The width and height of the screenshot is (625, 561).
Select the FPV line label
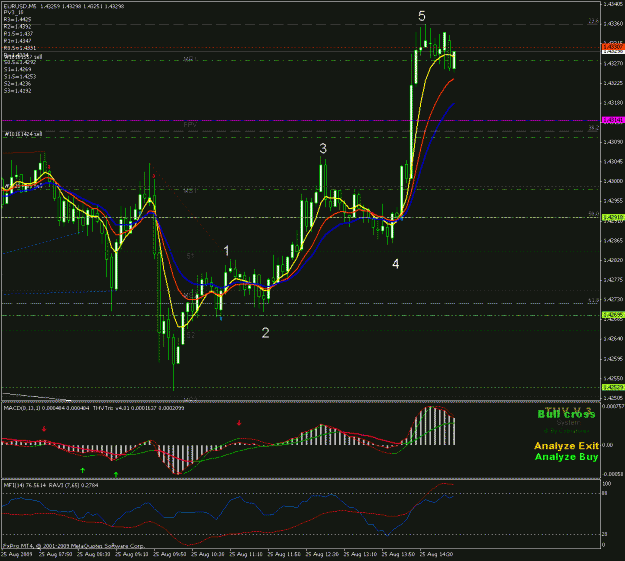pyautogui.click(x=190, y=125)
